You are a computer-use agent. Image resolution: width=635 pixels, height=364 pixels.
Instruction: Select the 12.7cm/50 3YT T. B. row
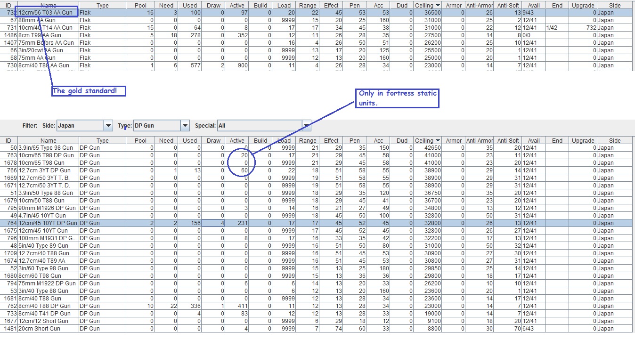click(x=316, y=178)
